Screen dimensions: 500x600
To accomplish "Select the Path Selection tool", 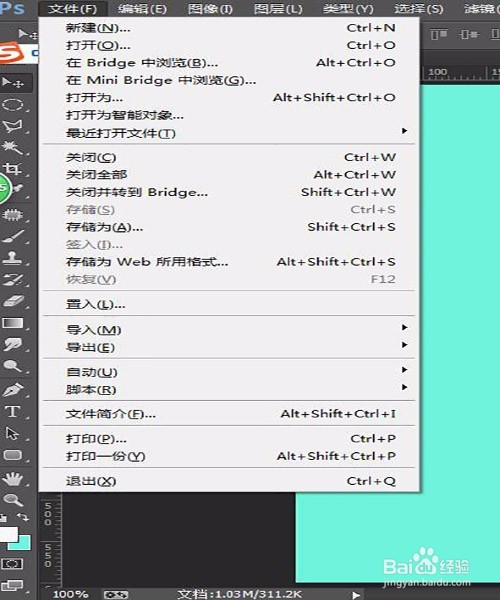I will click(13, 434).
